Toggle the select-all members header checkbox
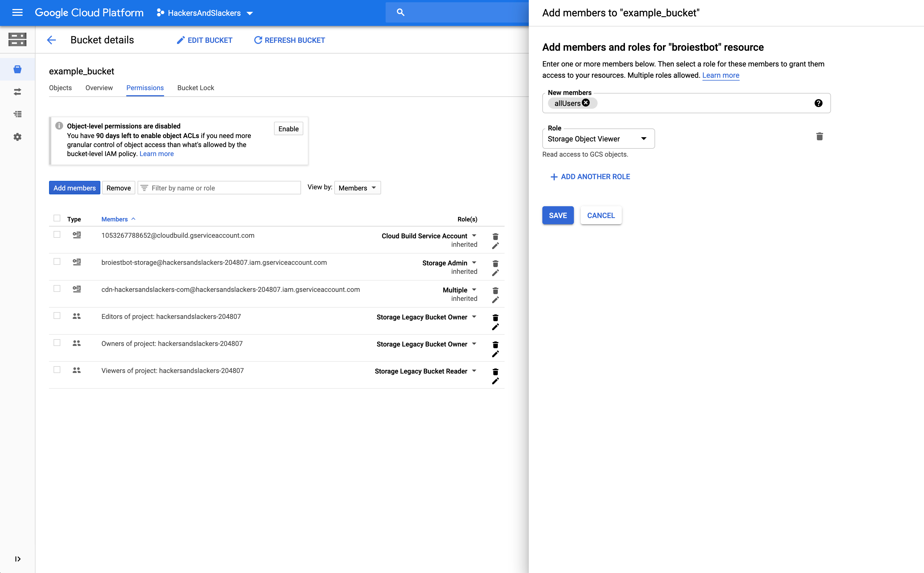The height and width of the screenshot is (573, 924). pyautogui.click(x=57, y=218)
